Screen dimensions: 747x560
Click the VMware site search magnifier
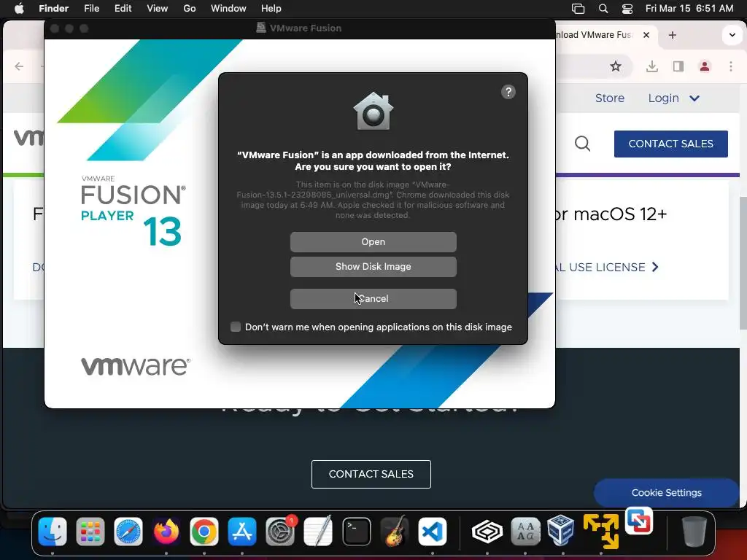pos(582,144)
